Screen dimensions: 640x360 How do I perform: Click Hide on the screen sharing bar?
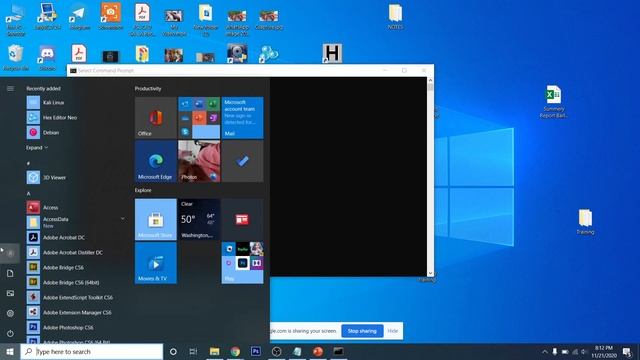point(393,331)
